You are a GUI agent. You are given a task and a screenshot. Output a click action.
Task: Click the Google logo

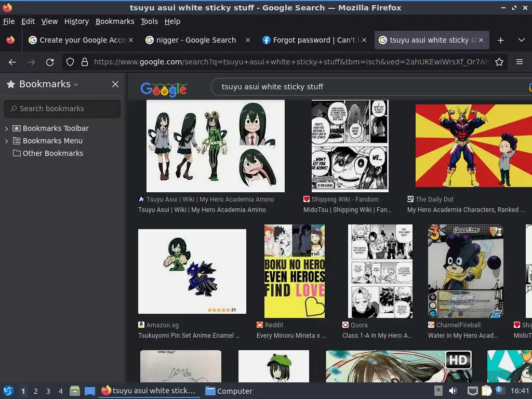(164, 89)
